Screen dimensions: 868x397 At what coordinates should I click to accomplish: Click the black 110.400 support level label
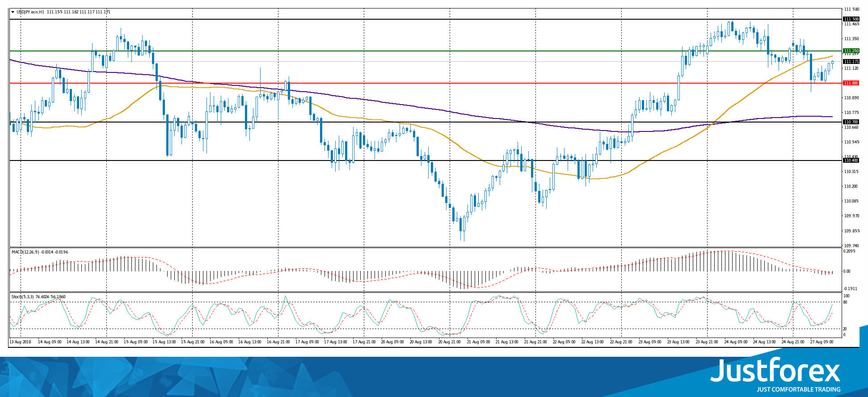(851, 160)
